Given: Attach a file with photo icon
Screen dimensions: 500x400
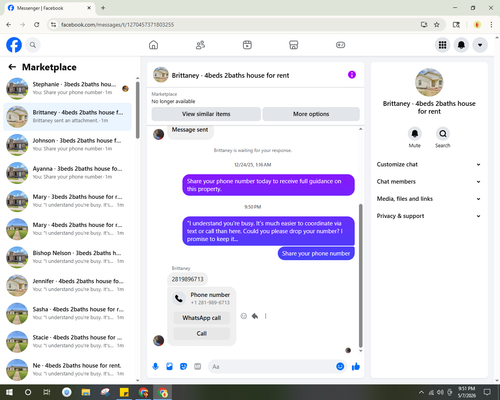Looking at the screenshot, I should coord(170,367).
